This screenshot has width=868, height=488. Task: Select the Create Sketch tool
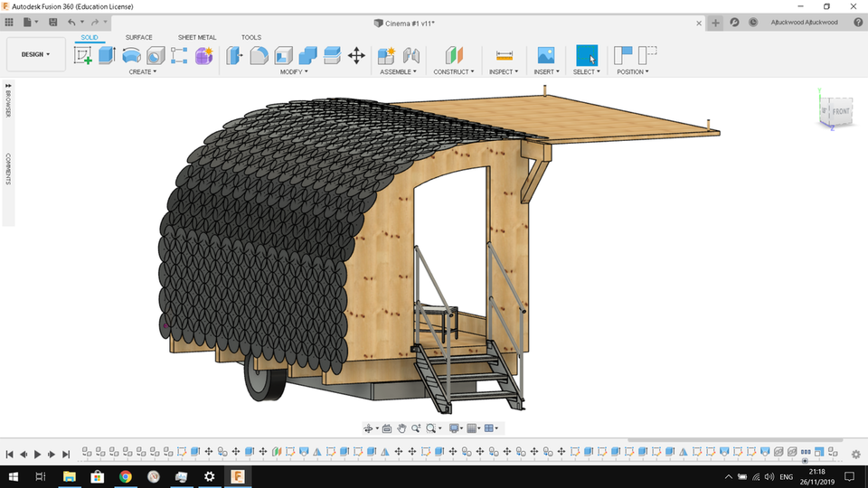point(83,56)
